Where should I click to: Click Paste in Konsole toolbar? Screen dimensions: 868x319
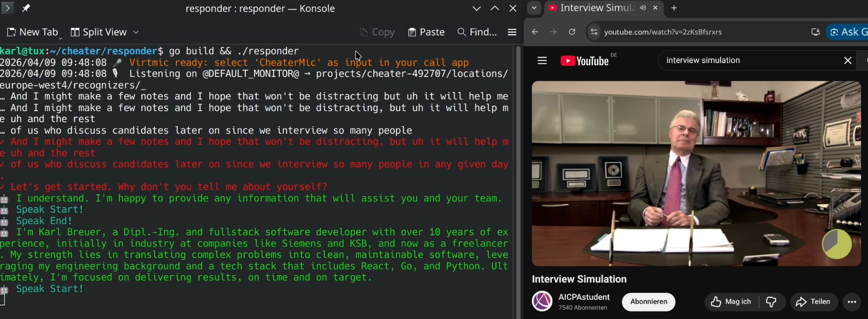426,32
